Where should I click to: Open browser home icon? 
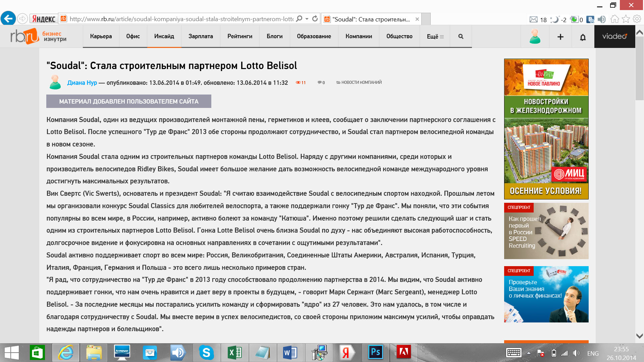pos(614,19)
